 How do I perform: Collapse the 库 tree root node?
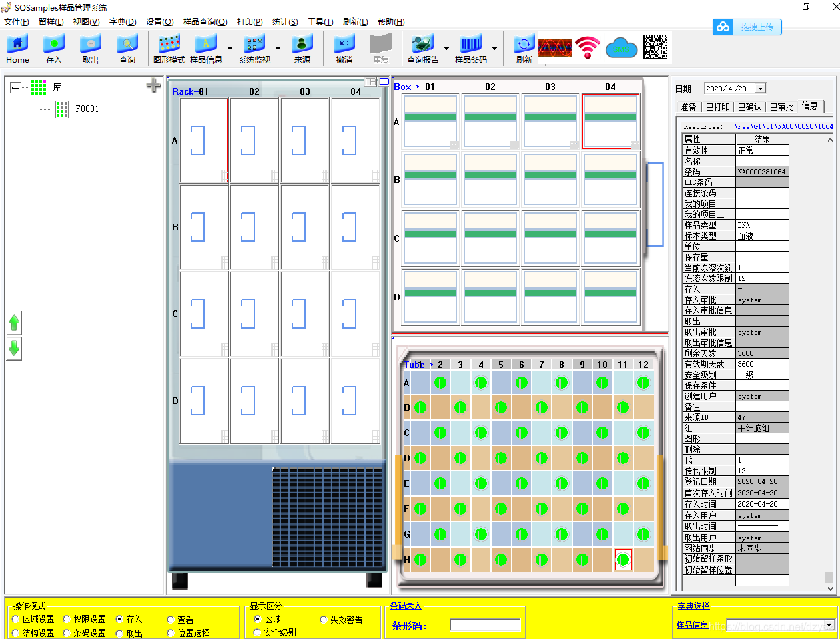15,87
